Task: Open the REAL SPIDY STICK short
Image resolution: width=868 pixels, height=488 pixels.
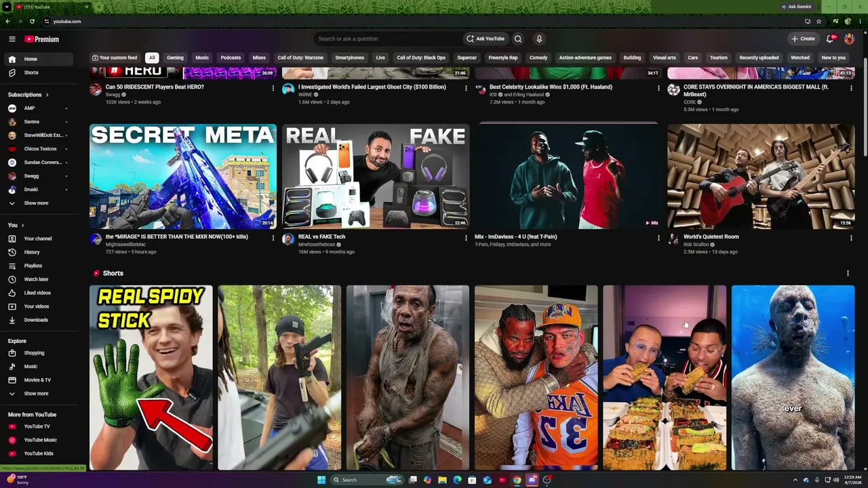Action: (151, 378)
